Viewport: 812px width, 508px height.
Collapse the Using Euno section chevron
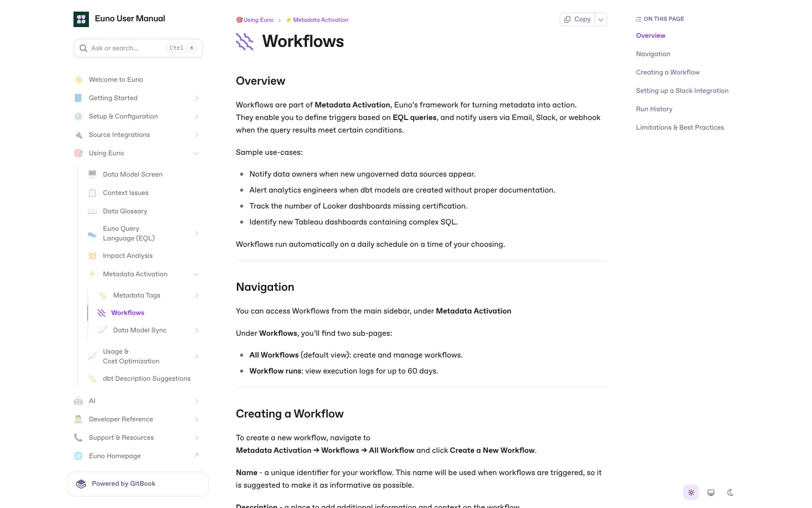196,153
